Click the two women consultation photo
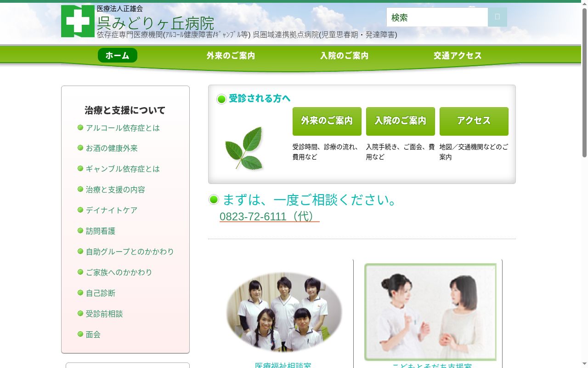 [430, 312]
